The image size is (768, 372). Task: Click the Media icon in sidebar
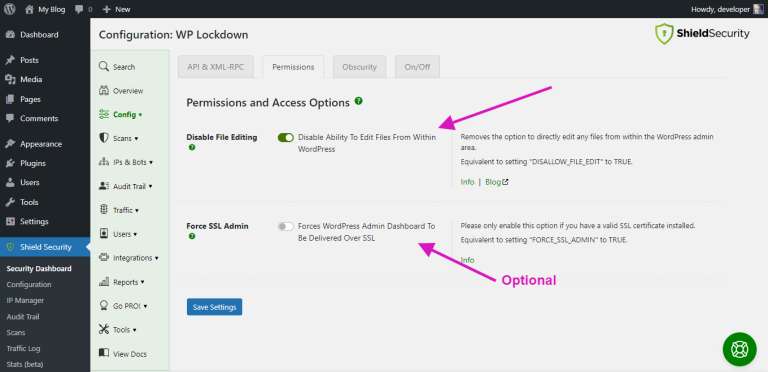[10, 79]
